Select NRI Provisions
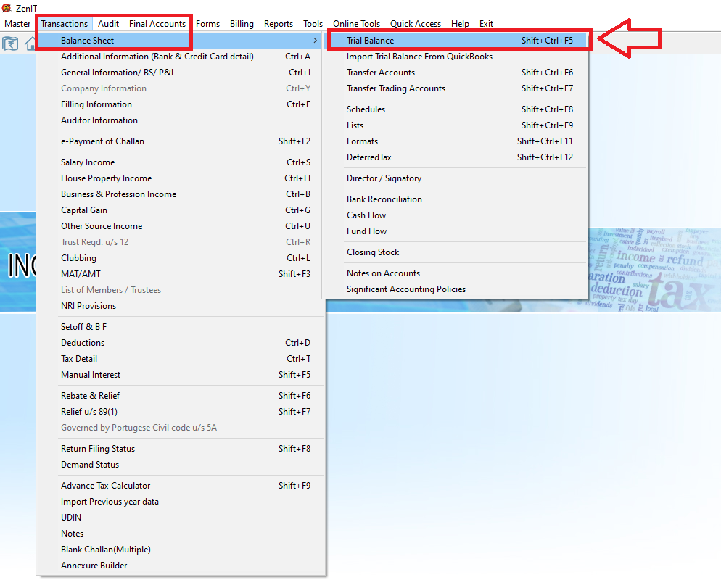721x588 pixels. pyautogui.click(x=180, y=306)
